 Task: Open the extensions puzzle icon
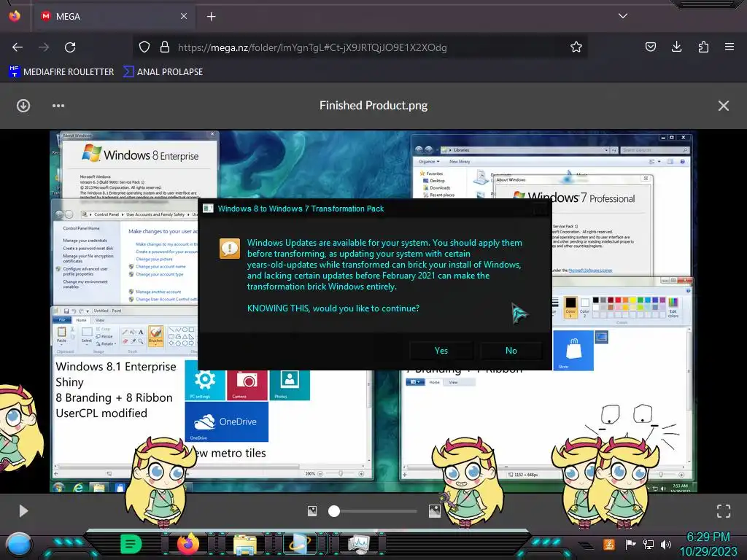[703, 47]
